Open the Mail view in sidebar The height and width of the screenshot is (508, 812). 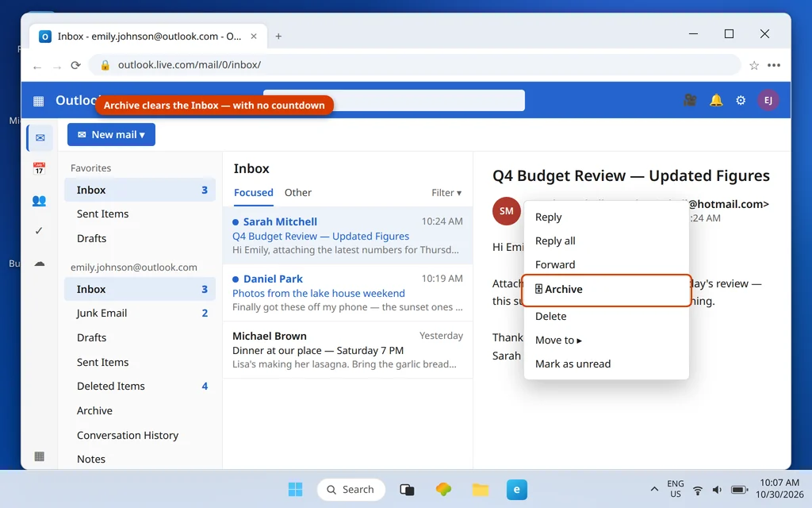pos(40,138)
